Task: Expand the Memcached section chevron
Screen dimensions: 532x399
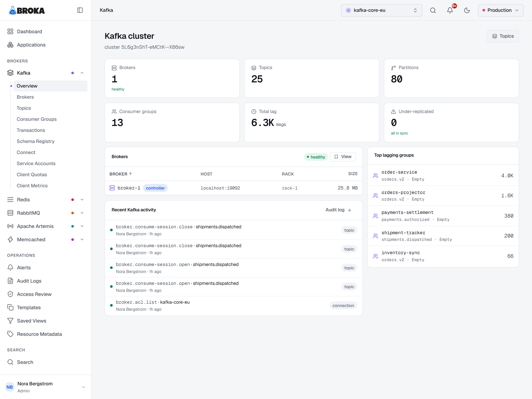Action: (x=82, y=240)
